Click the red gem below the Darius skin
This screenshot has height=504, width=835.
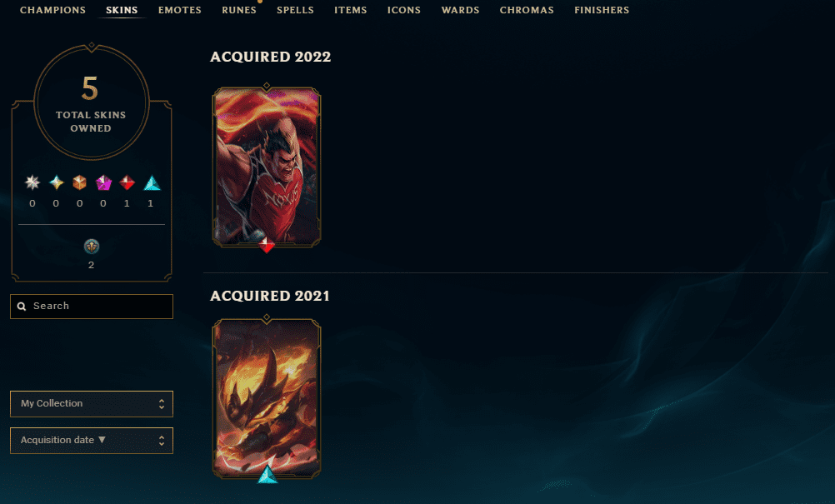[x=267, y=245]
